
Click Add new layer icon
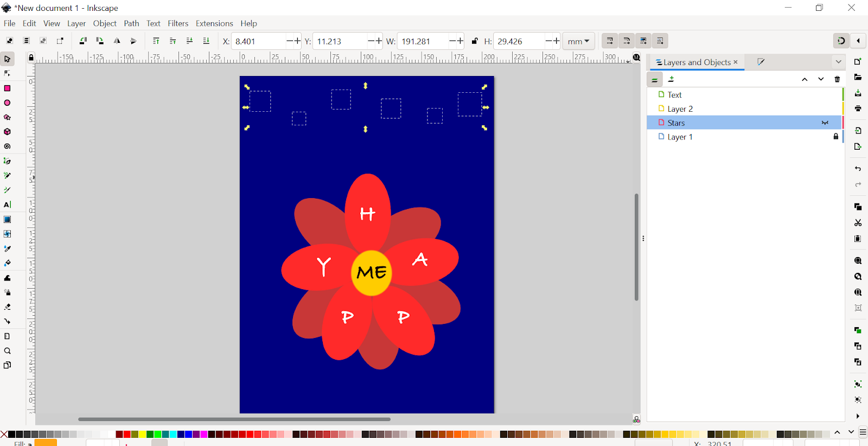pos(671,79)
